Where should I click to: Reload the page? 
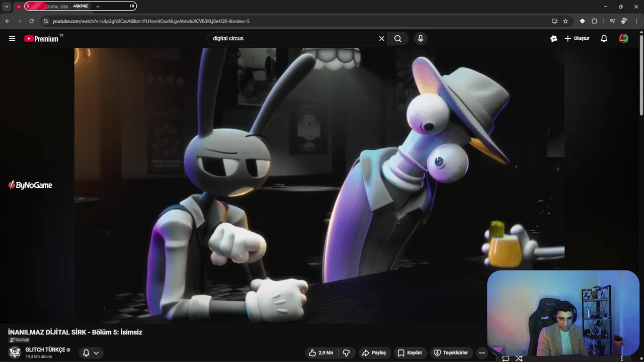(31, 21)
